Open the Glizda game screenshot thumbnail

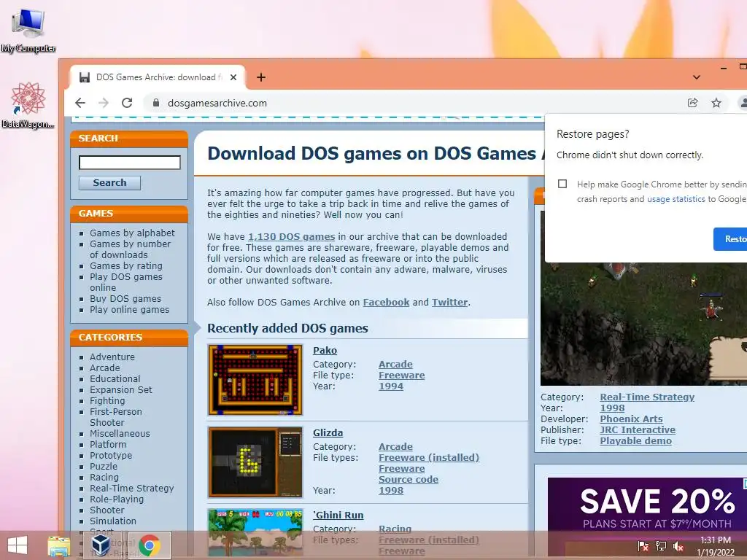pos(255,462)
